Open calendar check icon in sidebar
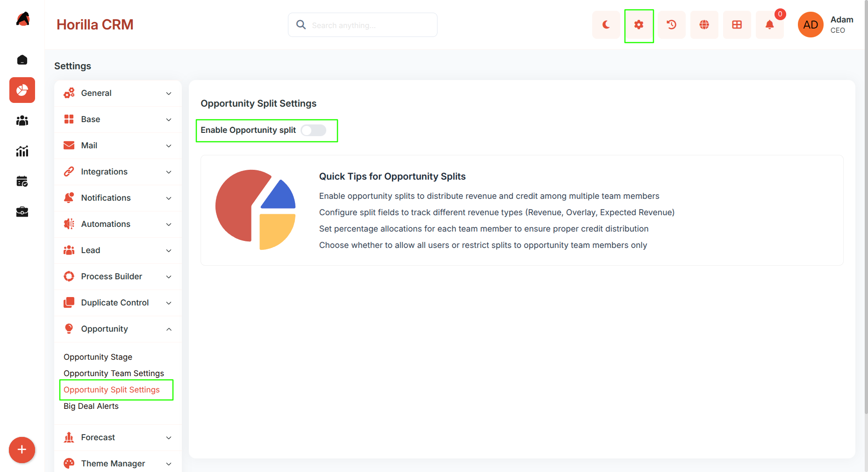 coord(22,182)
